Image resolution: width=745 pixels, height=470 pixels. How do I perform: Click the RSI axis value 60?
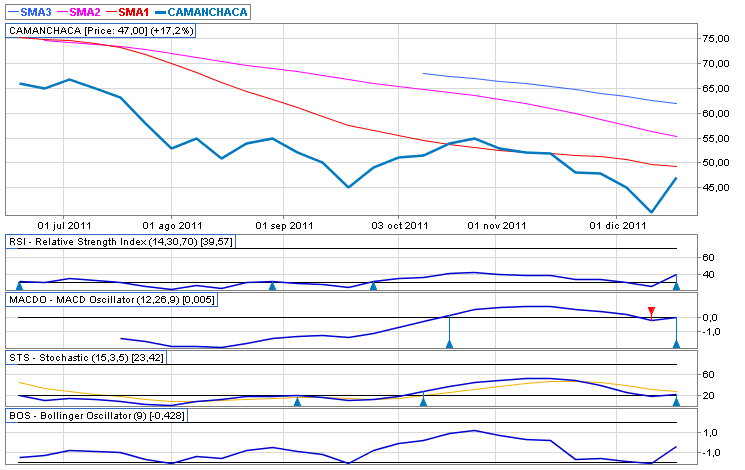tap(708, 258)
